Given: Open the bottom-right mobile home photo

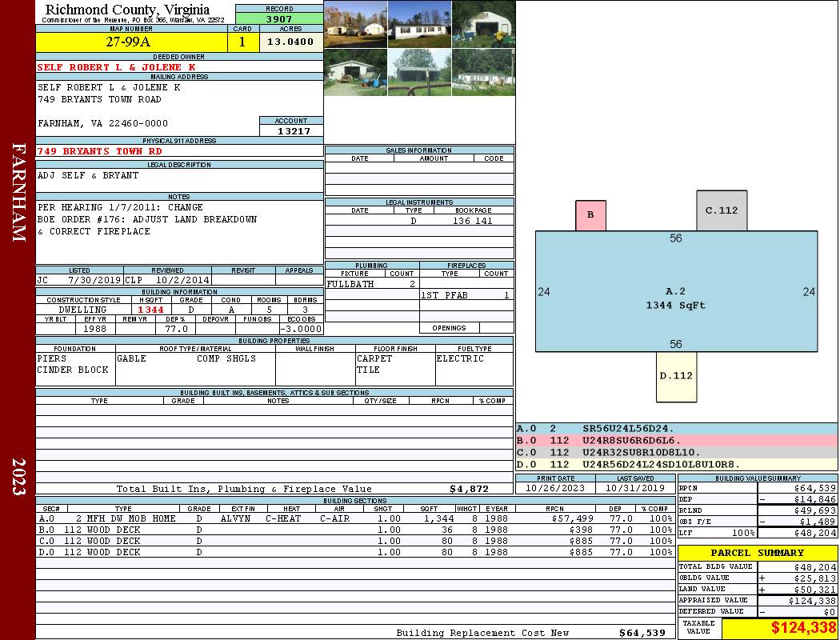Looking at the screenshot, I should (483, 72).
